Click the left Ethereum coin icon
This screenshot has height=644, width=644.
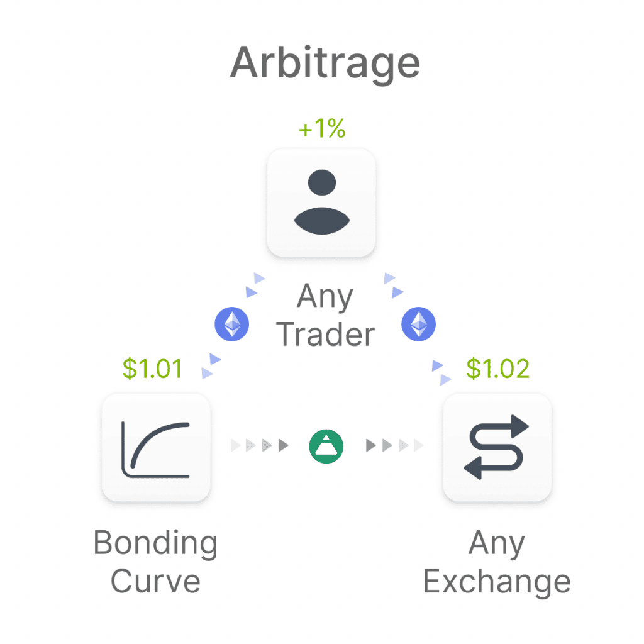coord(231,324)
